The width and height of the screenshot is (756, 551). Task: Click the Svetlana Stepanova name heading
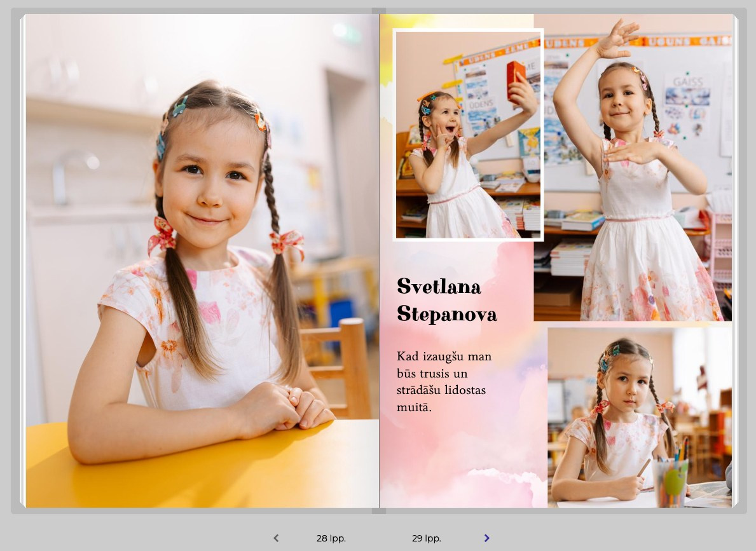pos(446,300)
